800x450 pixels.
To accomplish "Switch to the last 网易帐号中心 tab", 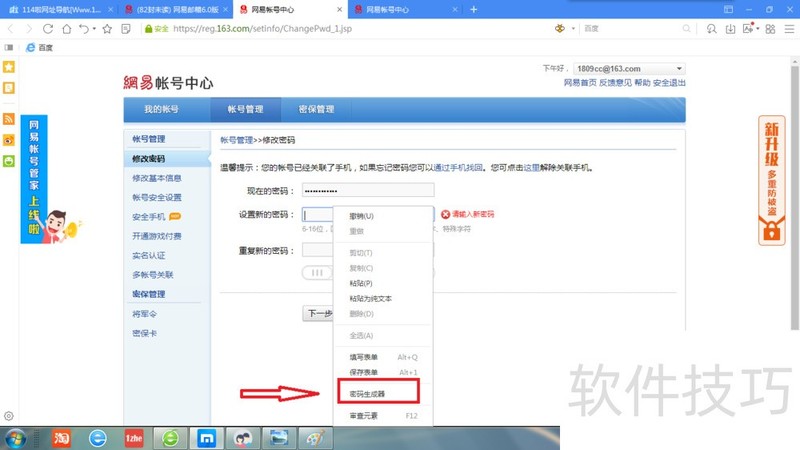I will (x=405, y=10).
